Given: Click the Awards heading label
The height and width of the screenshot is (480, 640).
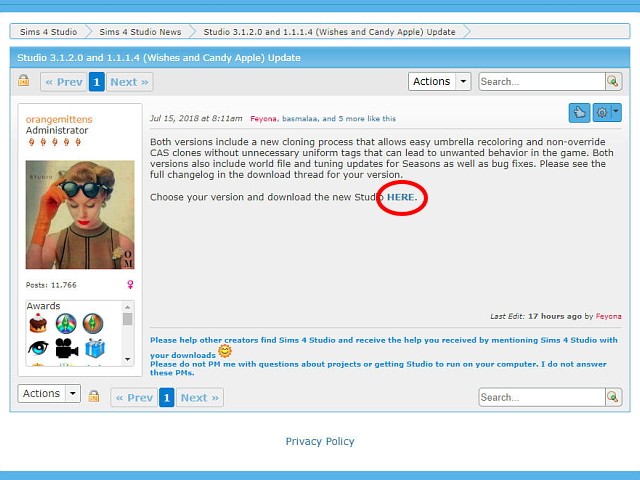Looking at the screenshot, I should [43, 306].
